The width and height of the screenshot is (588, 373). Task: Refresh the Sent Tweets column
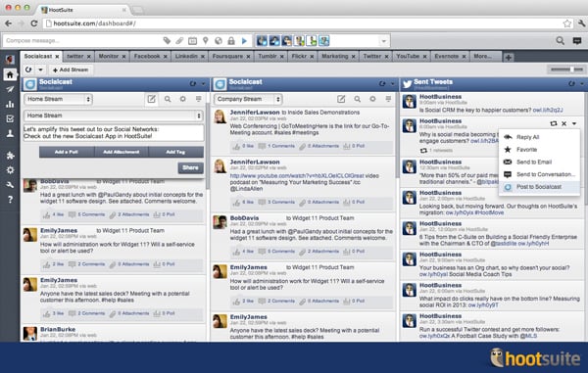click(x=571, y=84)
